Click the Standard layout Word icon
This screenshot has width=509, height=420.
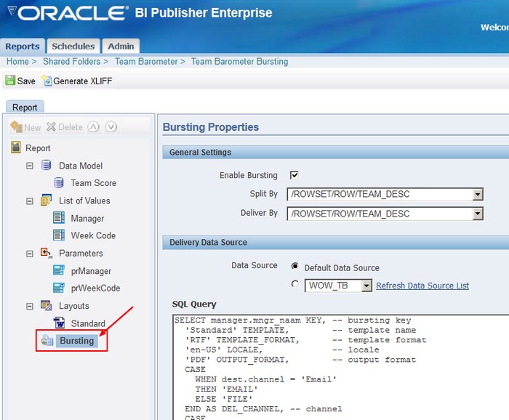click(59, 323)
